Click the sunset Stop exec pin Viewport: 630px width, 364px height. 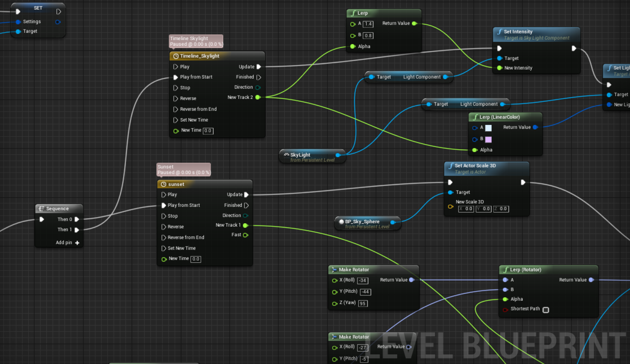pos(163,216)
